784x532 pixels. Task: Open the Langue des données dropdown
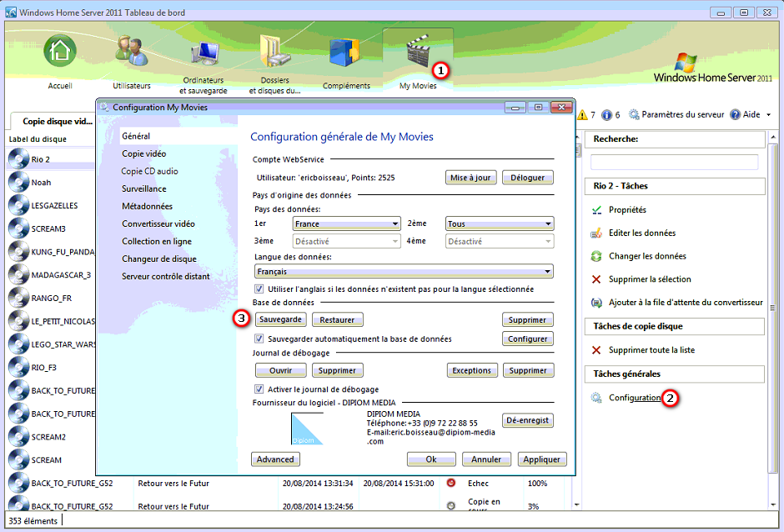(404, 272)
